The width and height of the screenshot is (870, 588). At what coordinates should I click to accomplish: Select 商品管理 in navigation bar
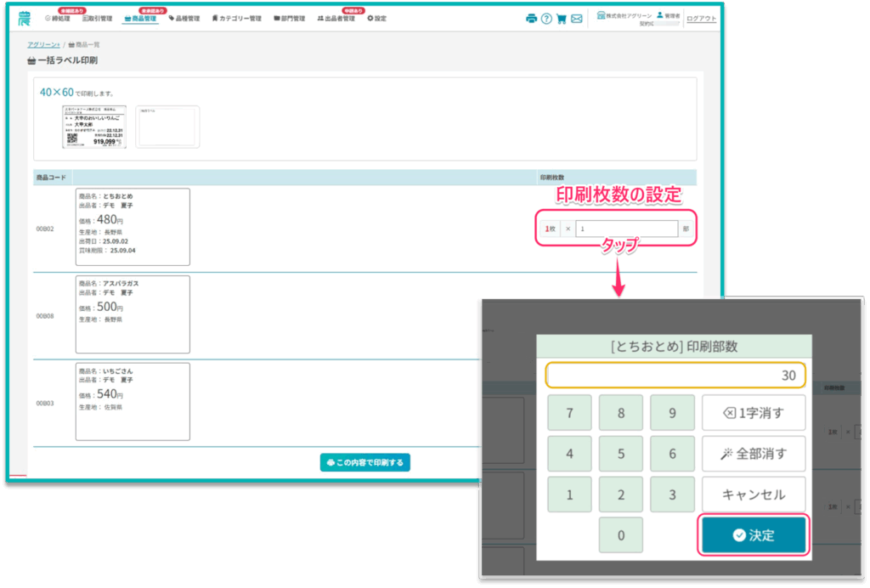click(x=140, y=19)
